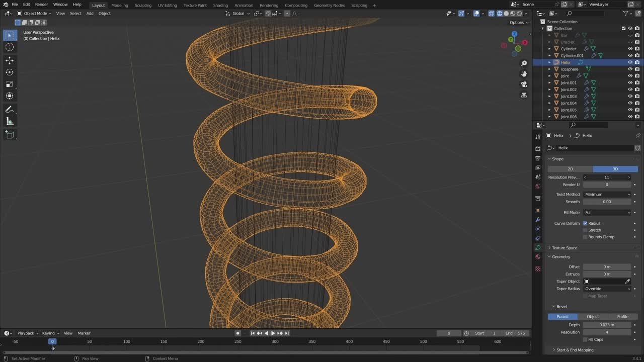Image resolution: width=644 pixels, height=362 pixels.
Task: Activate the Rotate tool
Action: click(x=10, y=72)
